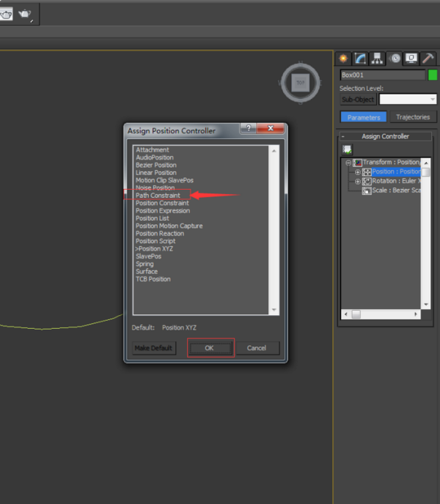Open the Modify command panel tab
Screen dimensions: 440x504
(360, 59)
